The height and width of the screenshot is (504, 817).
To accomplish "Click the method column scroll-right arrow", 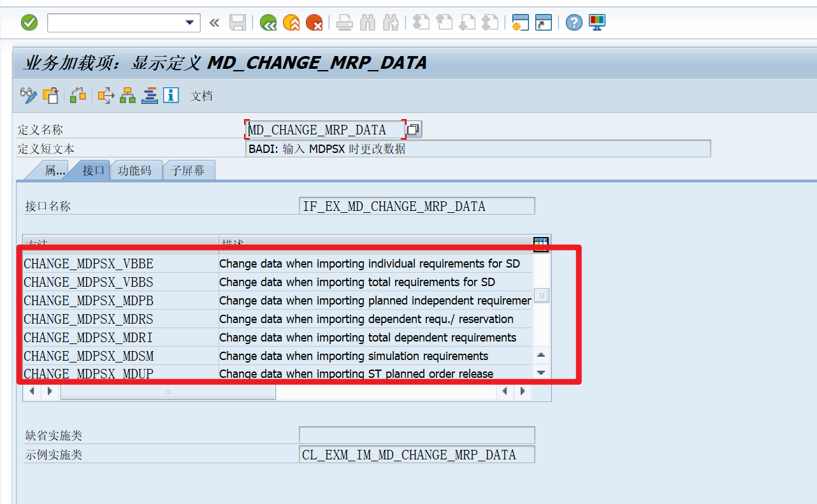I will pos(49,392).
